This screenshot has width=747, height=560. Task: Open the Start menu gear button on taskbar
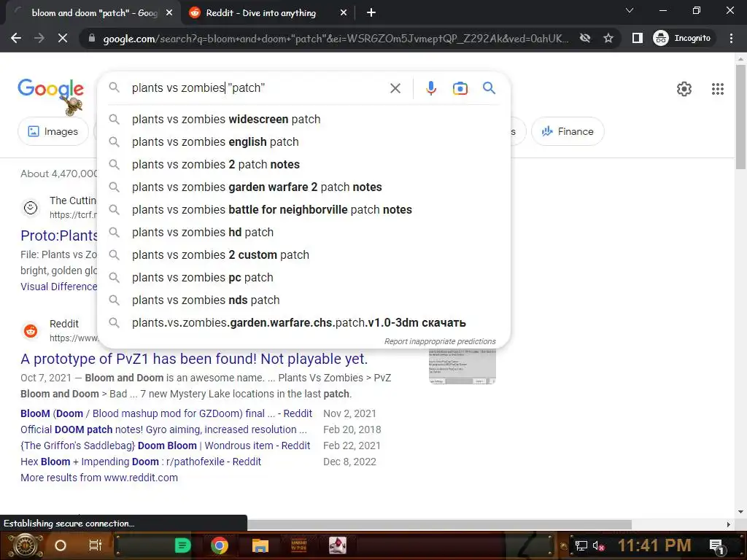[26, 545]
